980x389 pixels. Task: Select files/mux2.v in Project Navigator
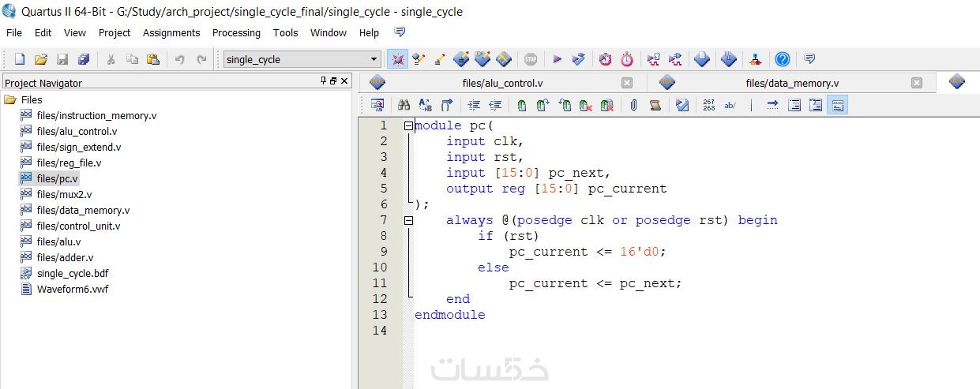tap(64, 194)
